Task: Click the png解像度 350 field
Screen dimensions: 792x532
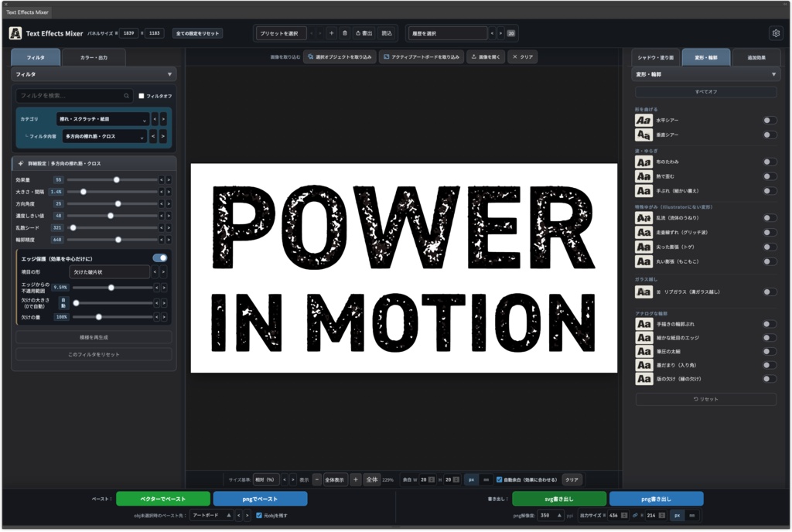Action: tap(551, 515)
